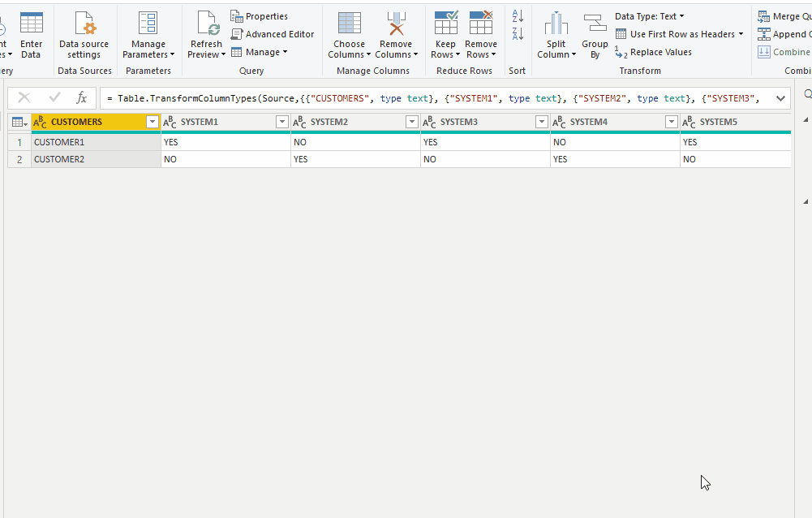This screenshot has width=812, height=518.
Task: Click the Remove Columns icon
Action: pyautogui.click(x=396, y=24)
